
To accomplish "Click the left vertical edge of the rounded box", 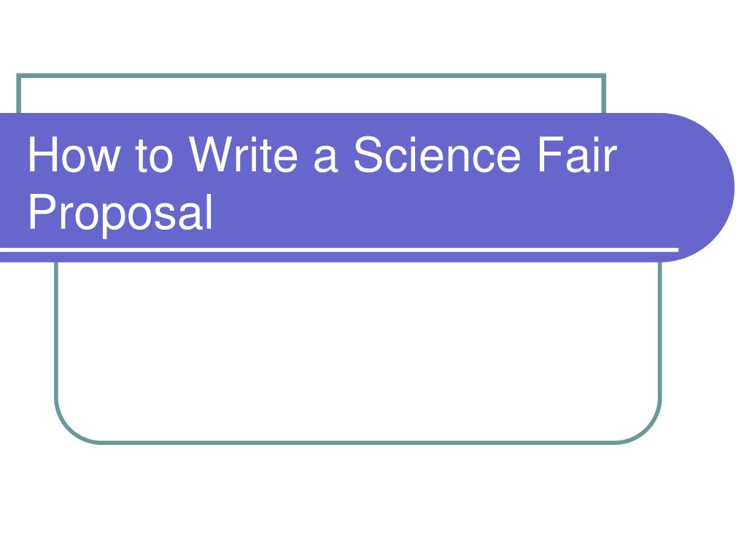I will [x=57, y=330].
